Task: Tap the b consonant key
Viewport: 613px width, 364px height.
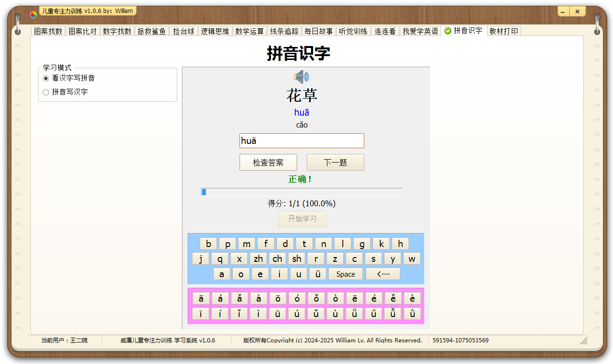Action: (208, 244)
